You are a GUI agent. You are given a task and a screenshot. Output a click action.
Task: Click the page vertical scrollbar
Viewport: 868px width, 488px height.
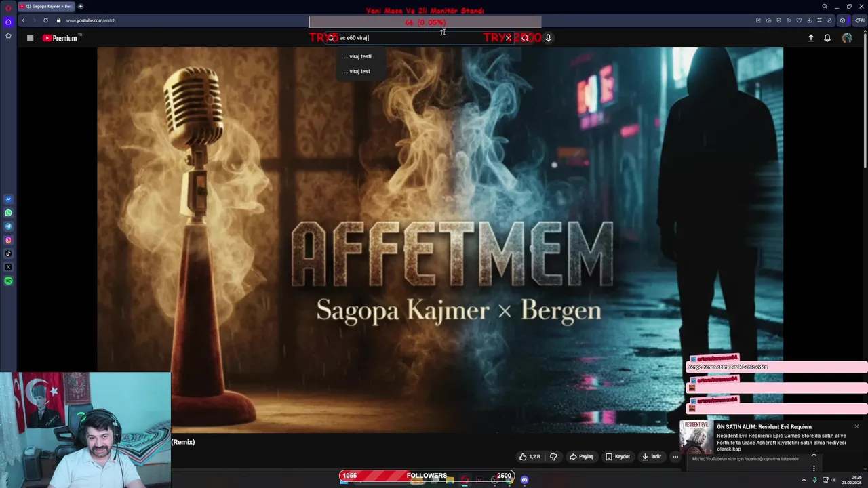[x=865, y=102]
